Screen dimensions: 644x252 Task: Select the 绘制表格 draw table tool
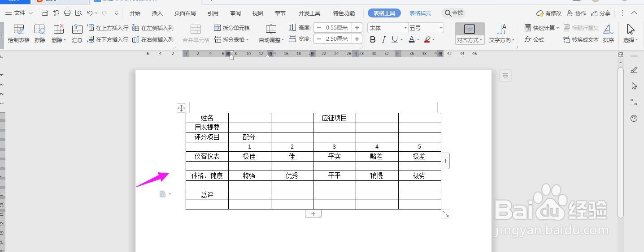[x=18, y=34]
